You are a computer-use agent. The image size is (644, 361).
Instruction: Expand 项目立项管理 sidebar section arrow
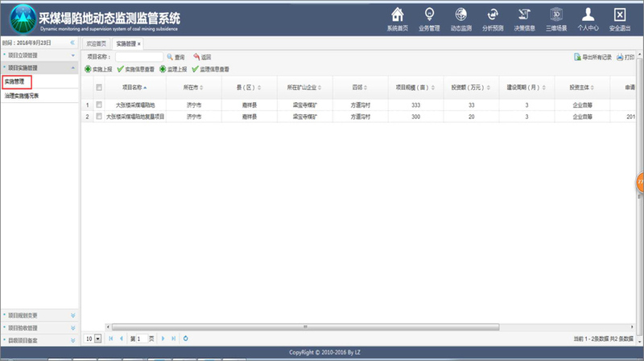[73, 55]
